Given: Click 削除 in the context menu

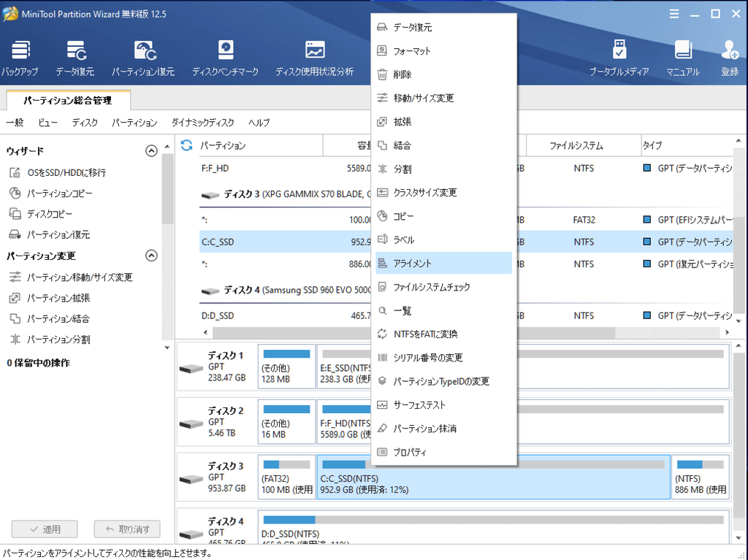Looking at the screenshot, I should tap(443, 74).
